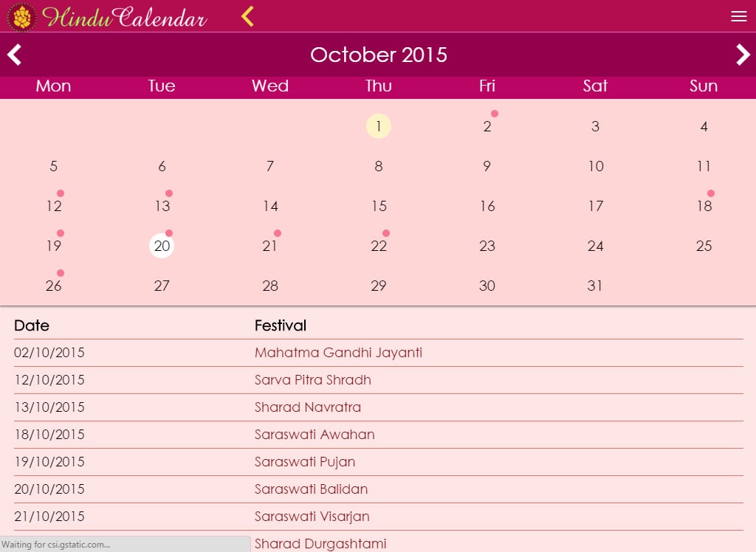Click the Sun weekday header
Screen dimensions: 756x552
(x=704, y=86)
